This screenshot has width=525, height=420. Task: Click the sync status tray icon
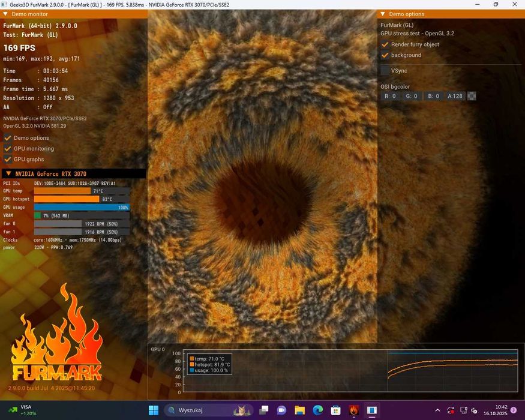coord(451,410)
